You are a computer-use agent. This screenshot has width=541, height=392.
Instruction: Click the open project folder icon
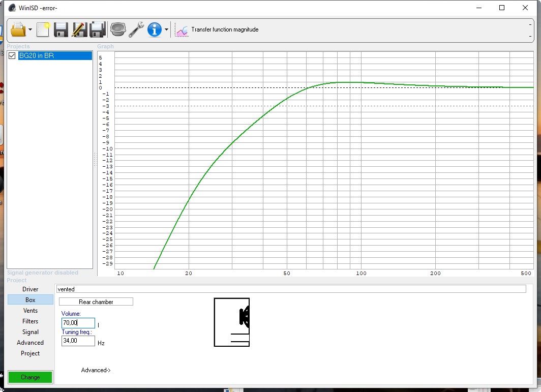[x=18, y=29]
